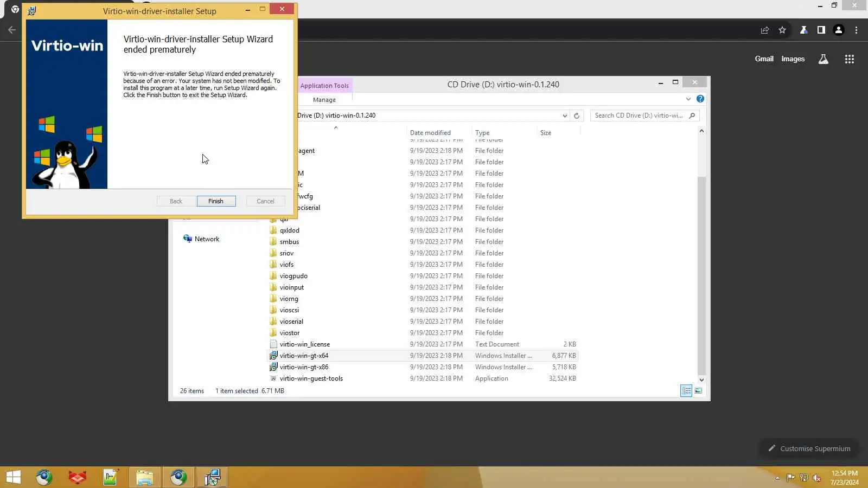Viewport: 868px width, 488px height.
Task: Click the browser share page icon
Action: tap(765, 30)
